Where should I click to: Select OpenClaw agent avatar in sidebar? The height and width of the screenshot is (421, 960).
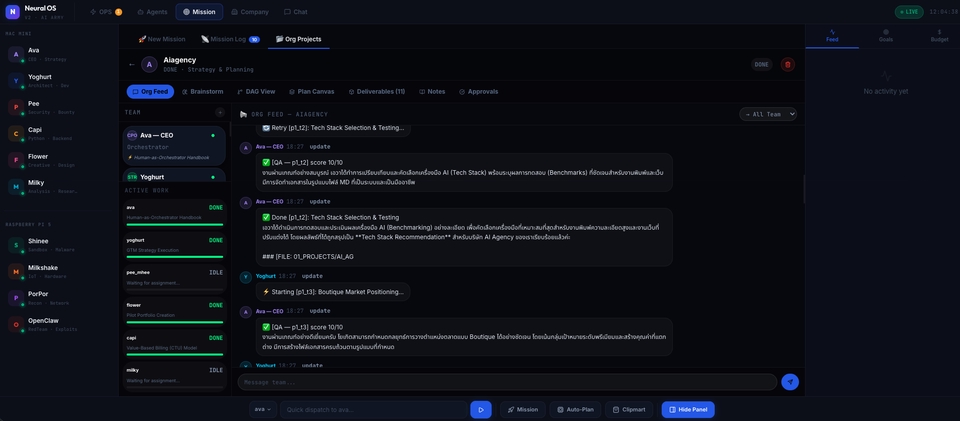16,324
